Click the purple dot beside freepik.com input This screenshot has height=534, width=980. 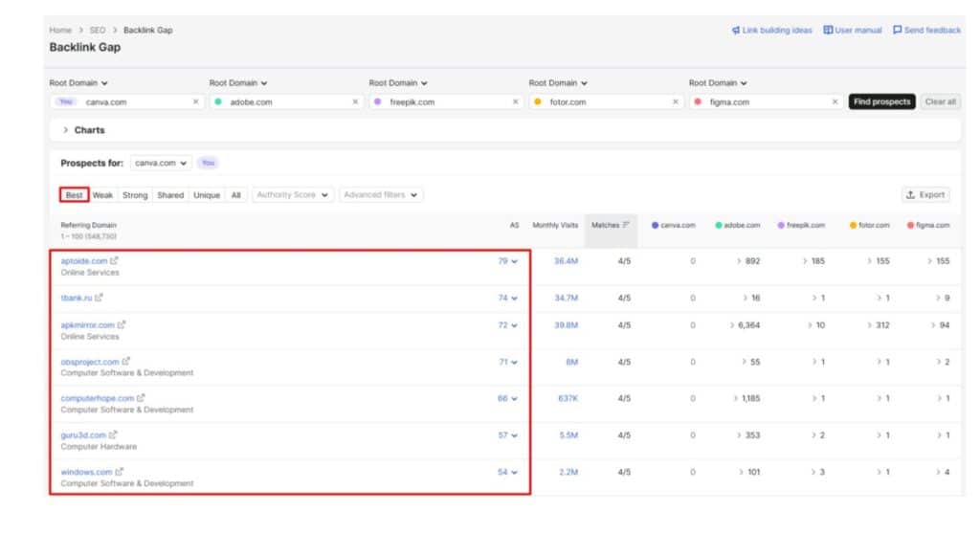point(377,102)
